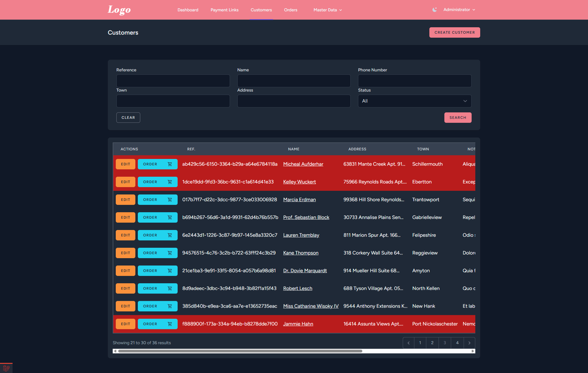This screenshot has height=373, width=588.
Task: Focus the Reference input field
Action: click(x=173, y=81)
